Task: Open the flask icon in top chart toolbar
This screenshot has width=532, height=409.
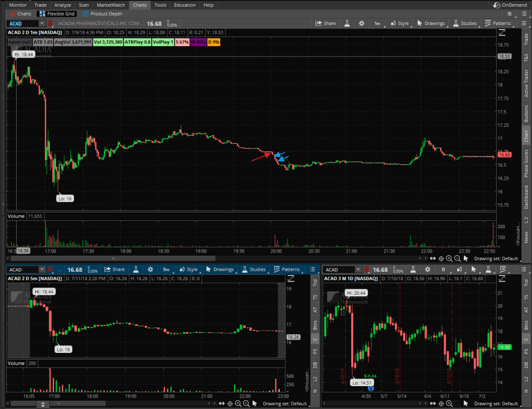Action: [x=345, y=23]
